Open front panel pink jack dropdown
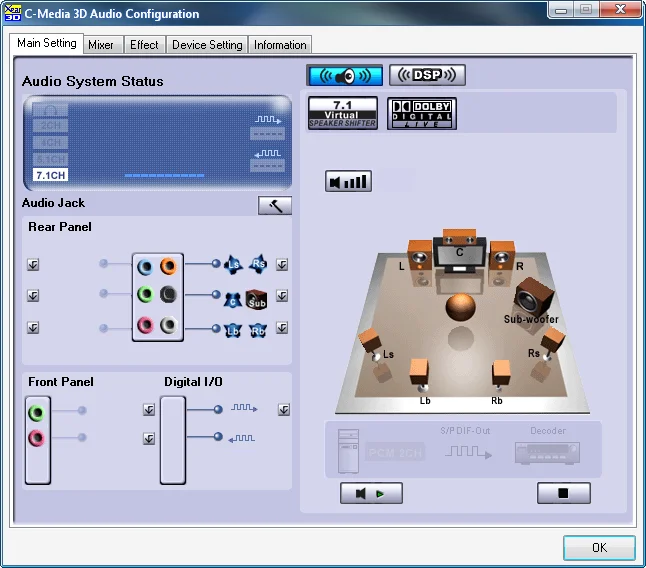 point(149,439)
